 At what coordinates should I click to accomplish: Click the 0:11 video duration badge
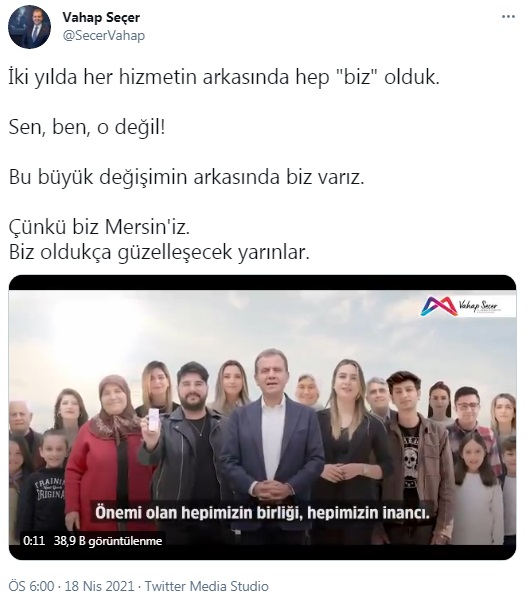point(34,541)
